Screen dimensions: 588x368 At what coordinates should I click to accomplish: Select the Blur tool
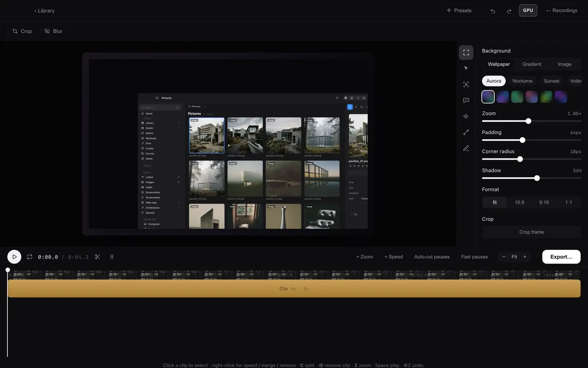coord(53,31)
